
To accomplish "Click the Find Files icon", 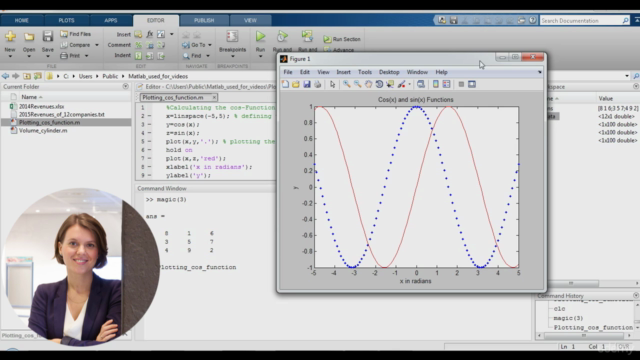I will click(x=64, y=34).
